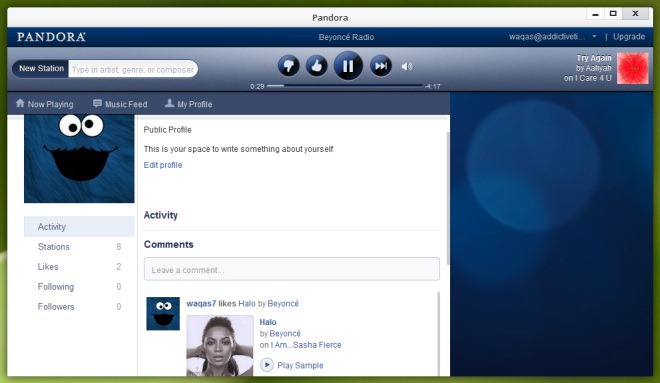Click the small cookie monster avatar in the activity feed

pyautogui.click(x=163, y=314)
